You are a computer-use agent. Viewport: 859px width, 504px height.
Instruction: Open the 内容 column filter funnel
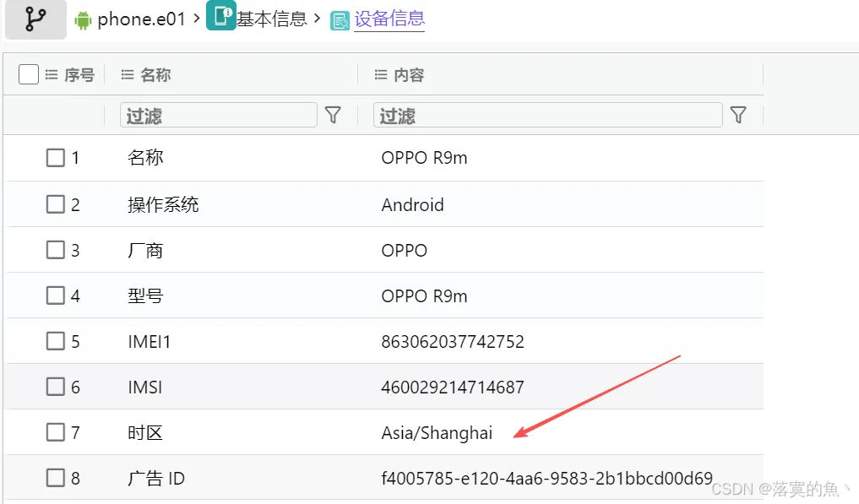[738, 115]
